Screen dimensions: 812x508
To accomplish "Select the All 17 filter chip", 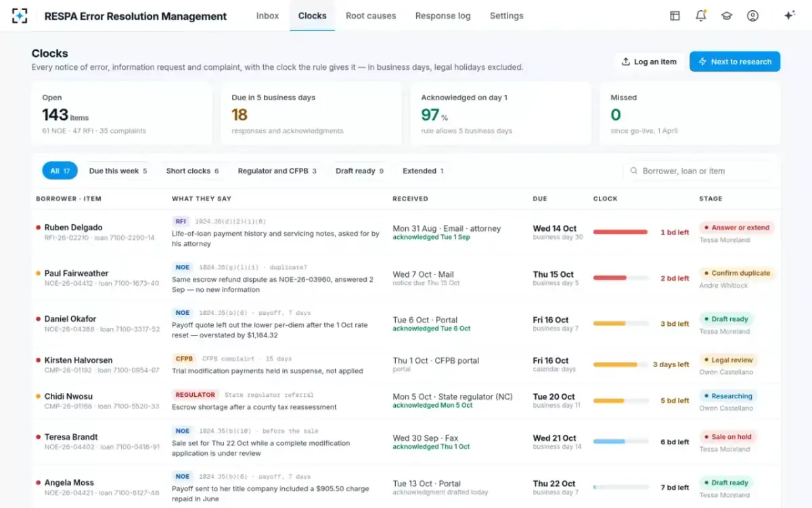I will pos(60,171).
